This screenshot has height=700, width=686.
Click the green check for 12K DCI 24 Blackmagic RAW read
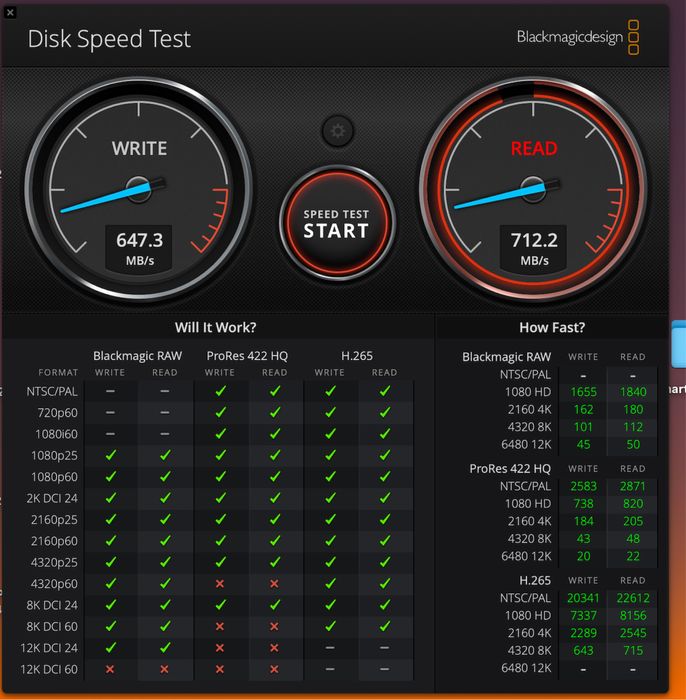click(x=165, y=648)
